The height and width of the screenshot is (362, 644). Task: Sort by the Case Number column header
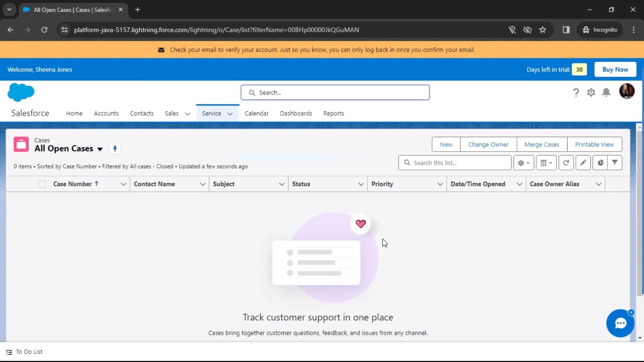72,184
